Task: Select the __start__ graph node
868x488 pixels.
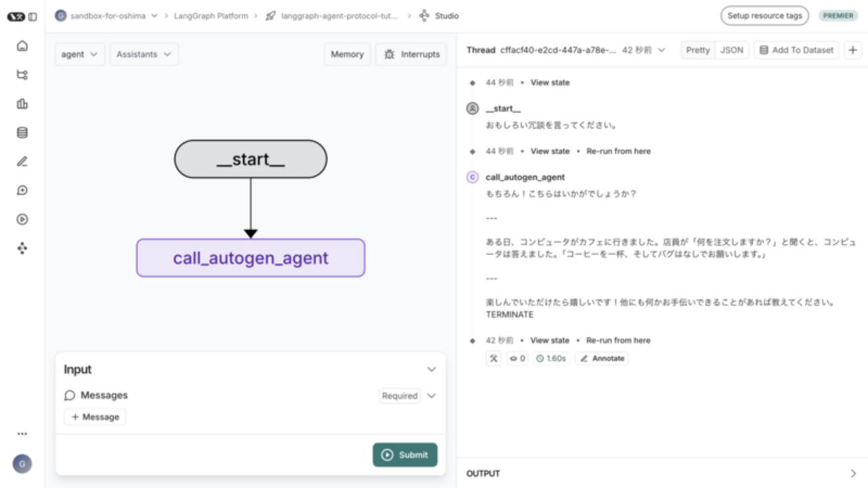Action: [250, 160]
